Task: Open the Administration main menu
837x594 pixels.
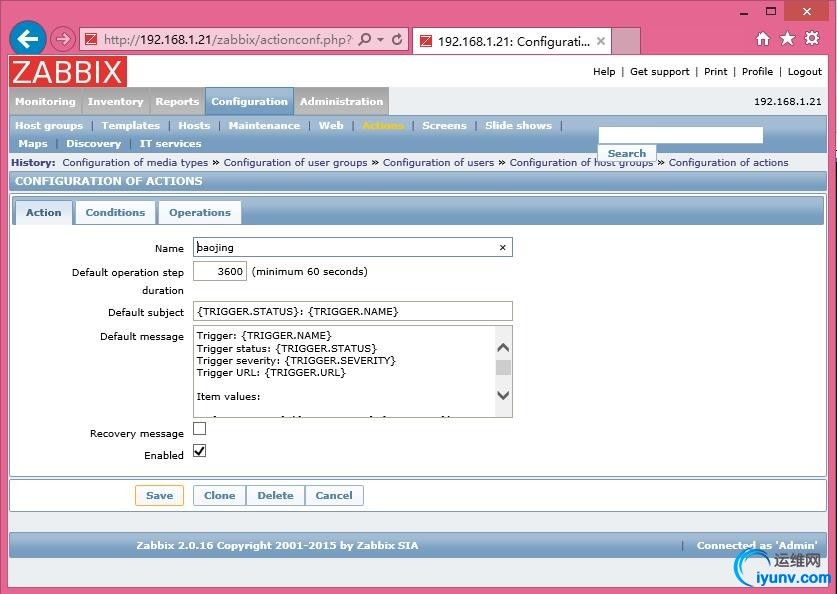Action: (x=341, y=101)
